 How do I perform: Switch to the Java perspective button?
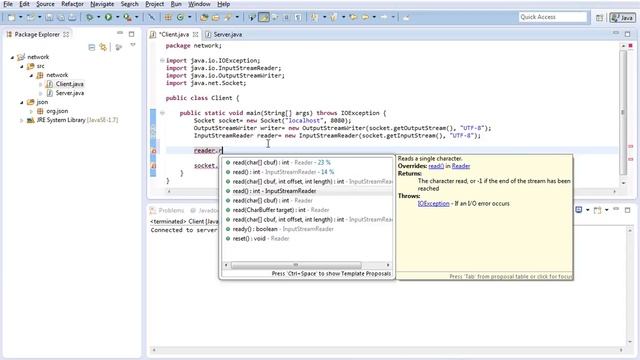coord(622,18)
